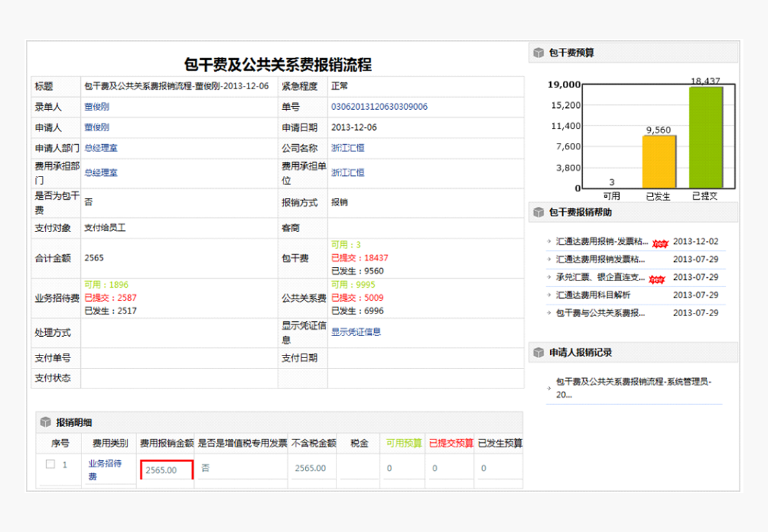Click the 不含税金额 field showing 2565.00

coord(311,468)
